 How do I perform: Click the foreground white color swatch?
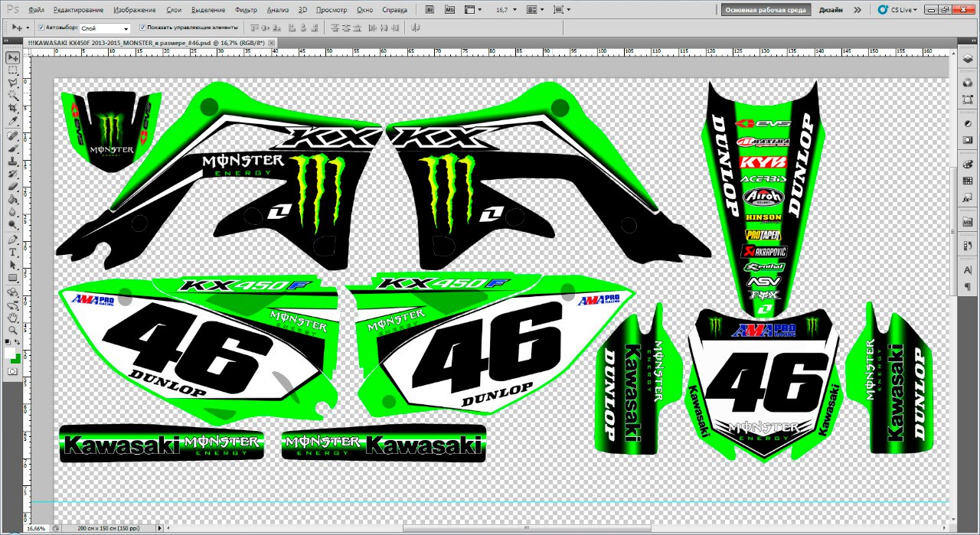coord(10,352)
